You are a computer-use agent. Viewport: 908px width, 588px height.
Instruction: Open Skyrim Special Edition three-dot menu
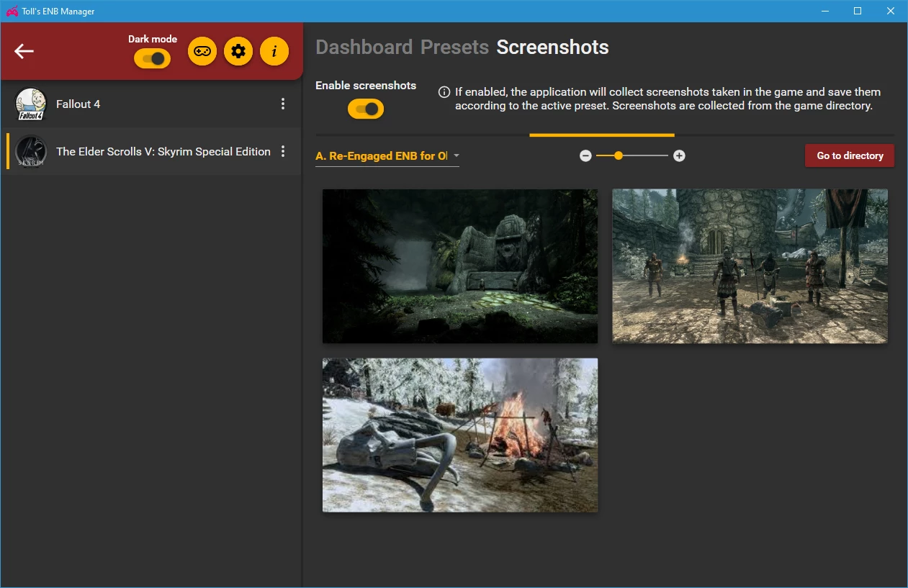(x=283, y=151)
